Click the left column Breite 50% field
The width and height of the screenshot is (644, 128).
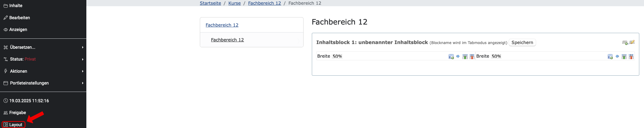(x=337, y=56)
